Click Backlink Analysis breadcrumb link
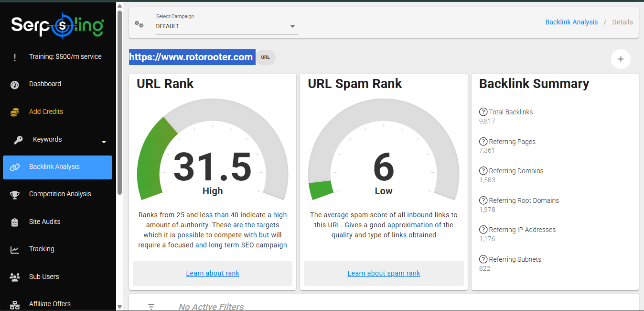The image size is (644, 311). tap(571, 22)
